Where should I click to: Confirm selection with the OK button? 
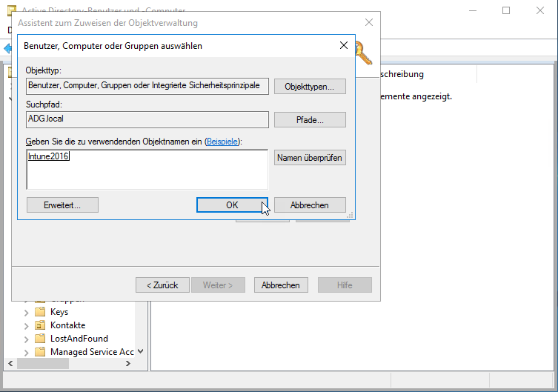[x=232, y=205]
